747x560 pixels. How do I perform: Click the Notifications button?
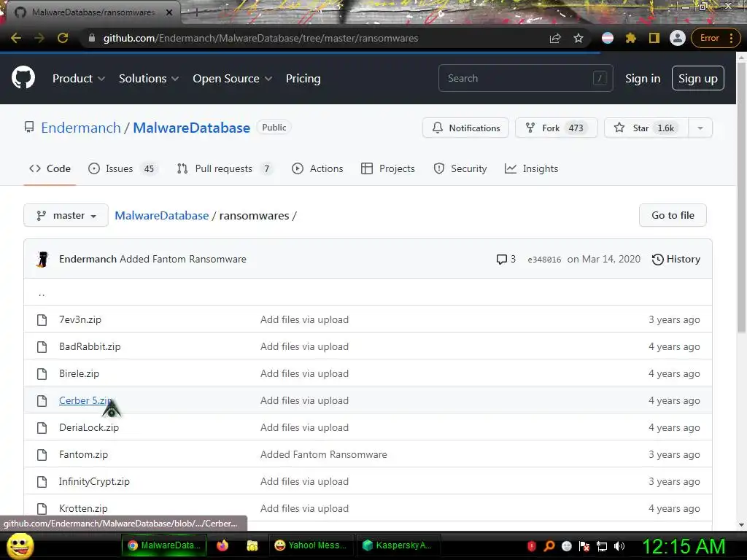465,128
